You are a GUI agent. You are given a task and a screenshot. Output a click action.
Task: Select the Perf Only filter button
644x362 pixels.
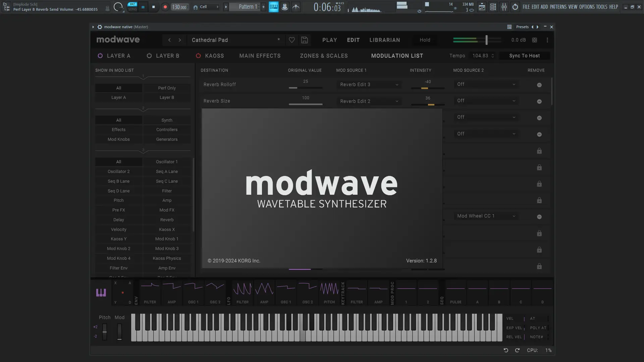[167, 88]
